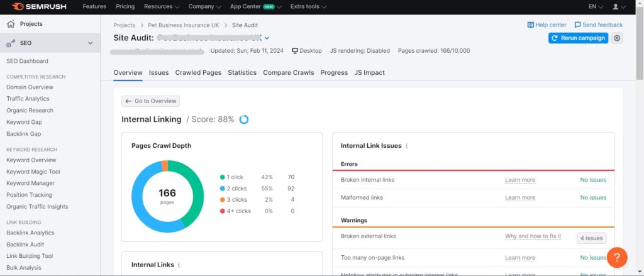Image resolution: width=644 pixels, height=276 pixels.
Task: Open the Features menu item
Action: point(94,6)
